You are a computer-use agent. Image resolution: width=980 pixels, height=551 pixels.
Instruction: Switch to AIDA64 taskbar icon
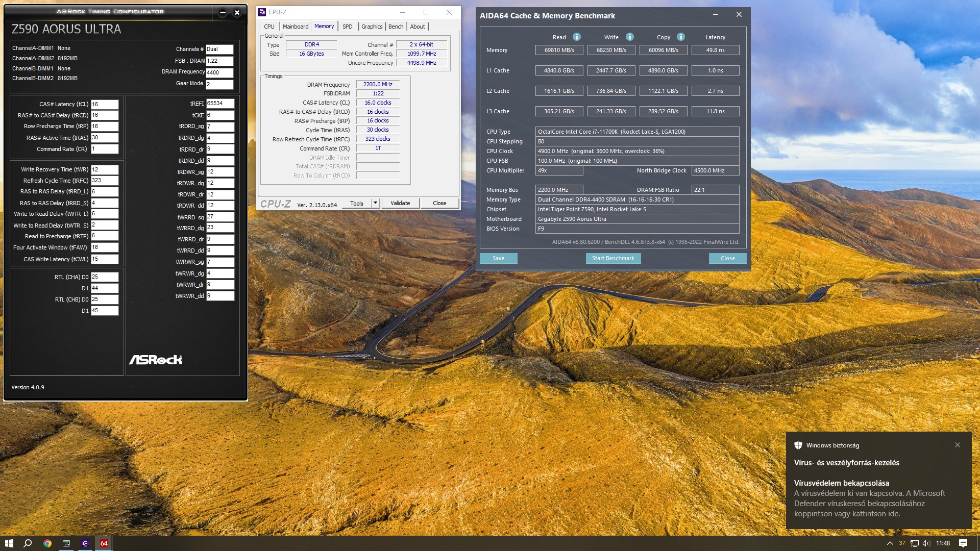pos(104,543)
